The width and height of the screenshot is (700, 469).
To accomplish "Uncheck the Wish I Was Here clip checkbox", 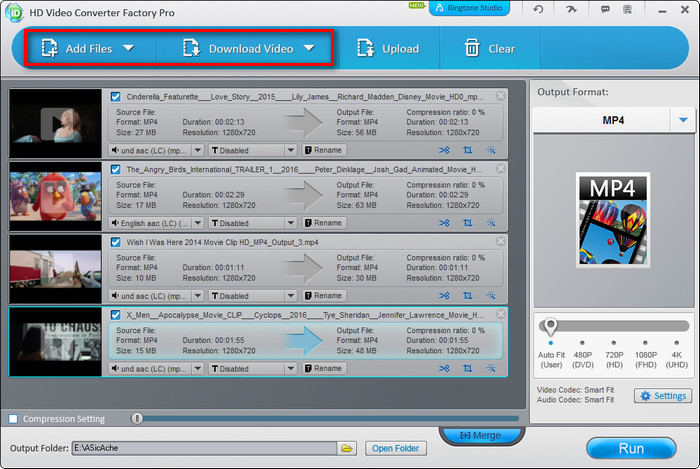I will click(116, 242).
